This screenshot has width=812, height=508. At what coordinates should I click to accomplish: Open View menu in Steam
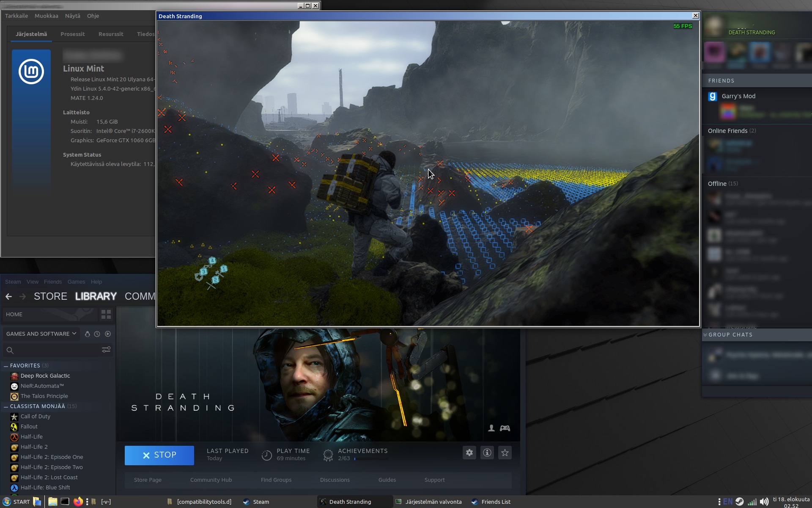(x=33, y=282)
